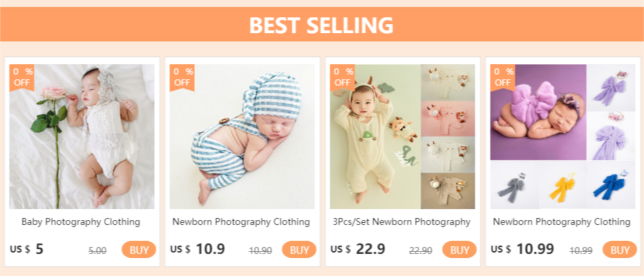This screenshot has width=644, height=276.
Task: Click BUY button for 3Pcs/Set Newborn Photography
Action: [x=460, y=249]
